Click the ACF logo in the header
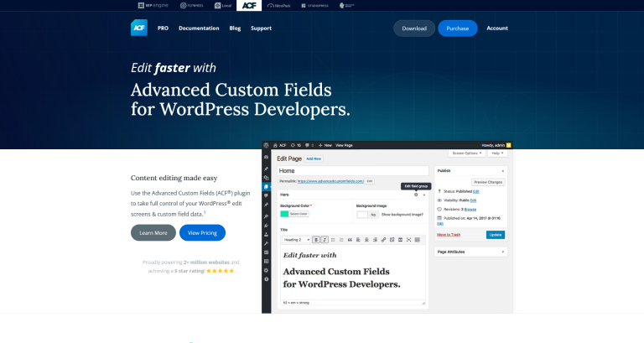 point(139,28)
